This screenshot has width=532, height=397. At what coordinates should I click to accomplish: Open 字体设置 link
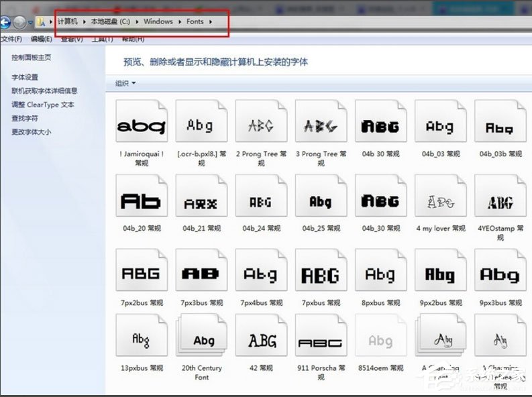coord(25,77)
